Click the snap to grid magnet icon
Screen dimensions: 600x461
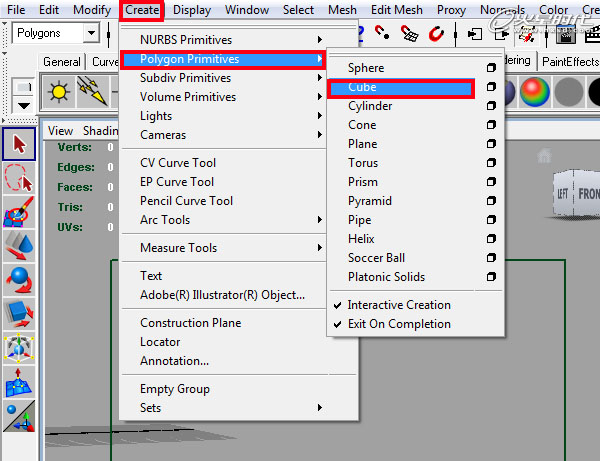(x=409, y=34)
